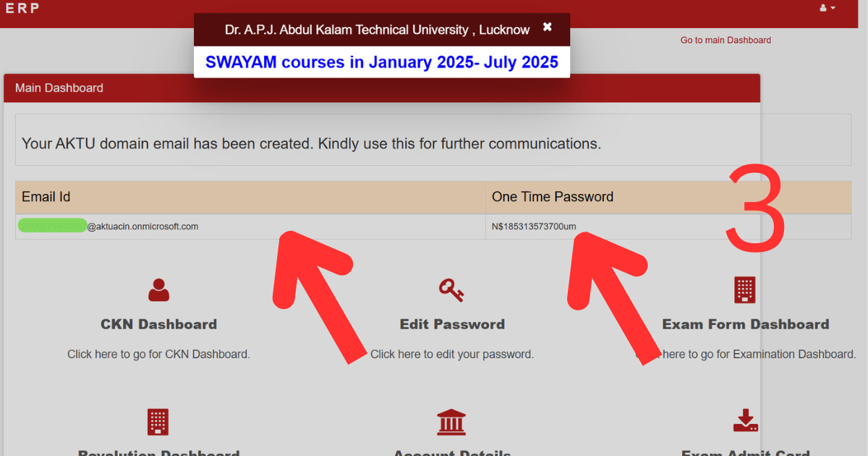Click the One Time Password column header
Viewport: 868px width, 456px height.
668,197
